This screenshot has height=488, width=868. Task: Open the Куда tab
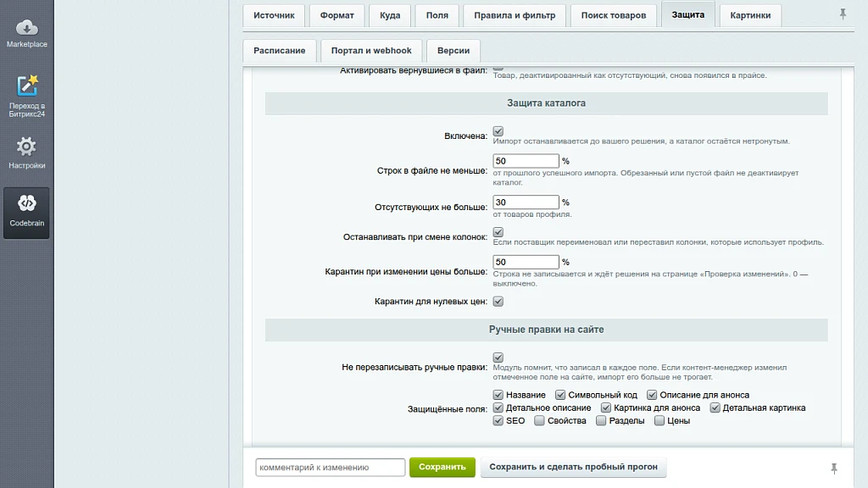[390, 15]
